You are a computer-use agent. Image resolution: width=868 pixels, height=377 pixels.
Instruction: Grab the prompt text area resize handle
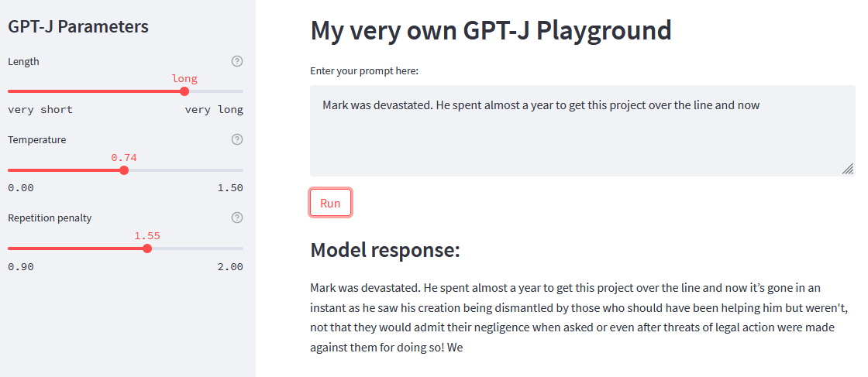tap(848, 170)
